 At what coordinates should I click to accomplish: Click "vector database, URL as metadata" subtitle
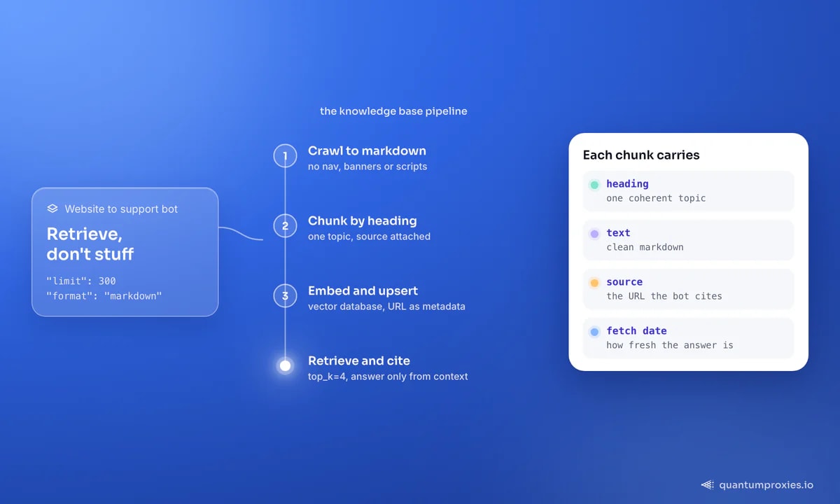coord(386,307)
